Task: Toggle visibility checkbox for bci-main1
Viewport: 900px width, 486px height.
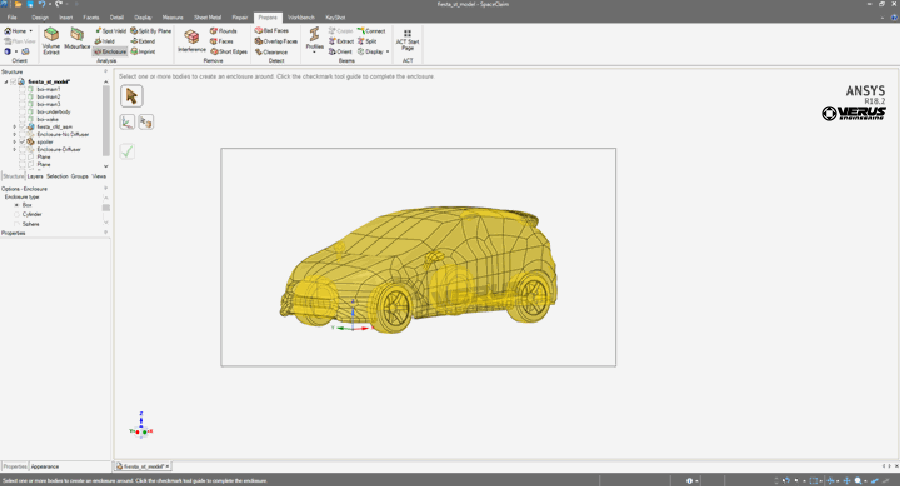Action: coord(22,90)
